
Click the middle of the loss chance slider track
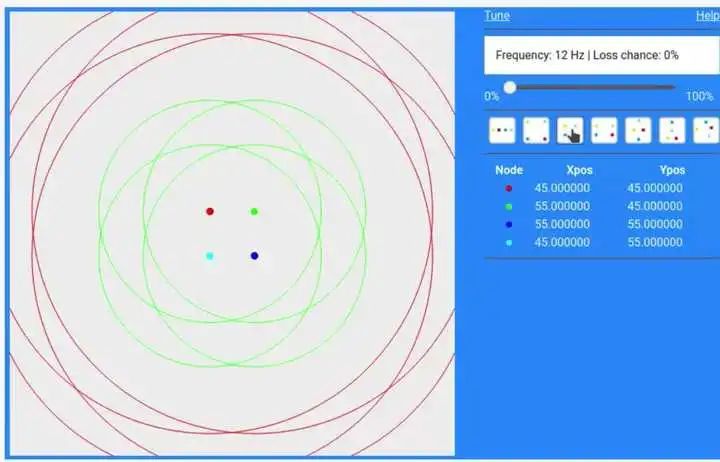tap(590, 87)
